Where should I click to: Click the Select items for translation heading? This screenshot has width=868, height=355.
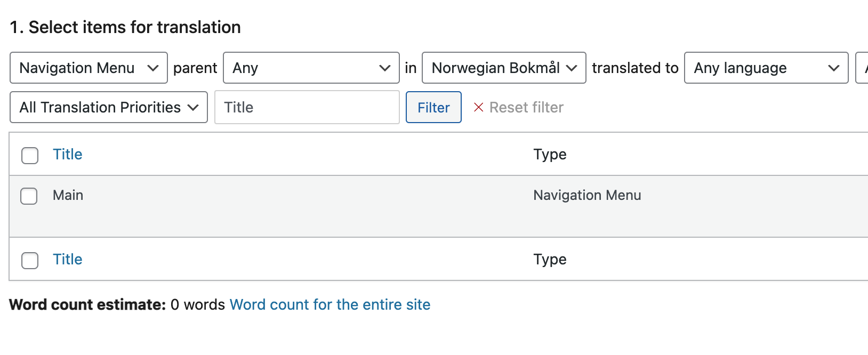tap(125, 27)
